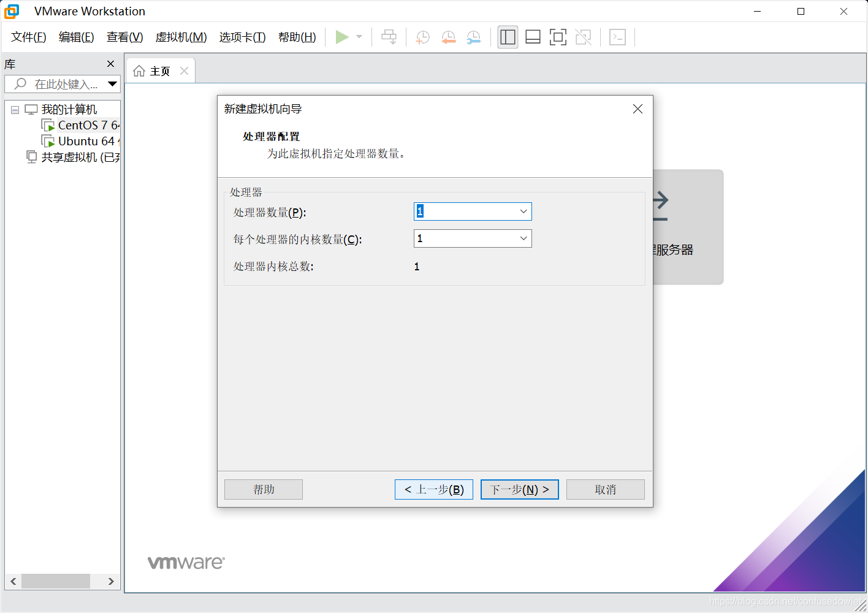Image resolution: width=868 pixels, height=613 pixels.
Task: Click the 帮助 button in the wizard
Action: coord(264,489)
